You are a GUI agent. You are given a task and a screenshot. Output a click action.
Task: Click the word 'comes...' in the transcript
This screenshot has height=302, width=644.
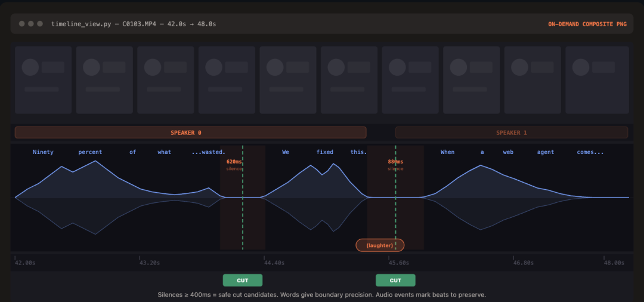pos(590,152)
